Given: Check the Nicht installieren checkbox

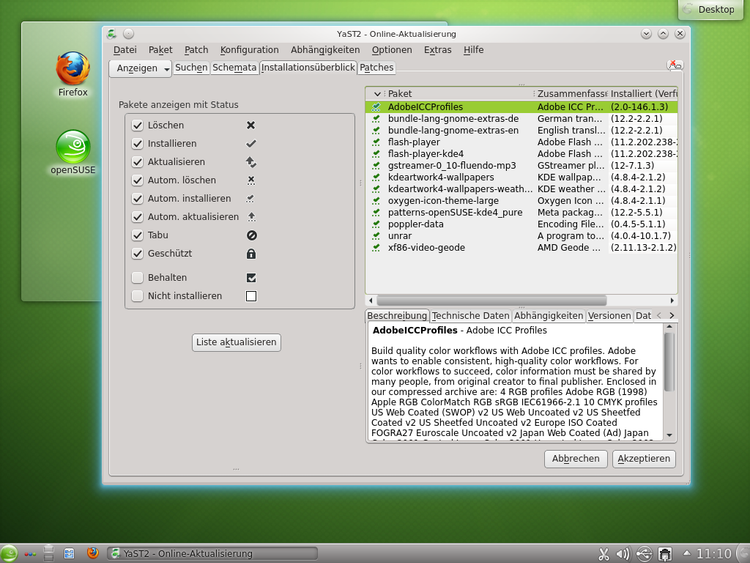Looking at the screenshot, I should pos(138,296).
